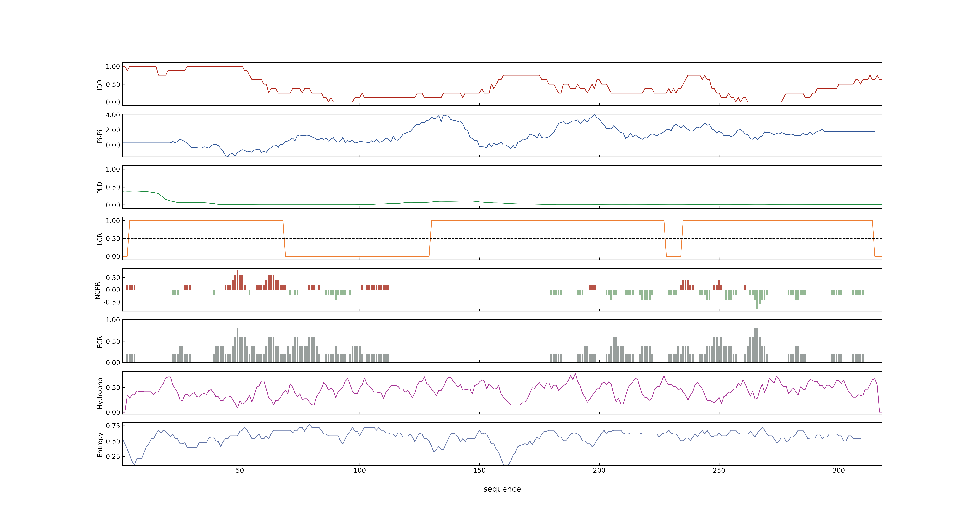The height and width of the screenshot is (523, 980).
Task: Click the tallest grey FCR bar near 50
Action: [237, 345]
